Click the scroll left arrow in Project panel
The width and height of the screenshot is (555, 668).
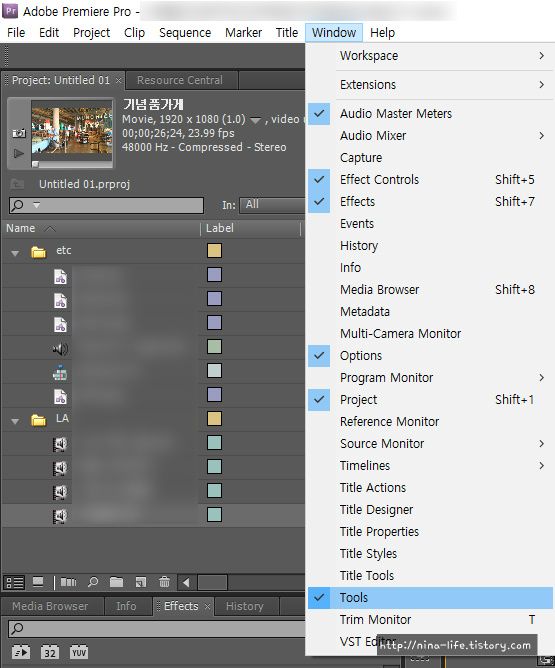tap(186, 582)
